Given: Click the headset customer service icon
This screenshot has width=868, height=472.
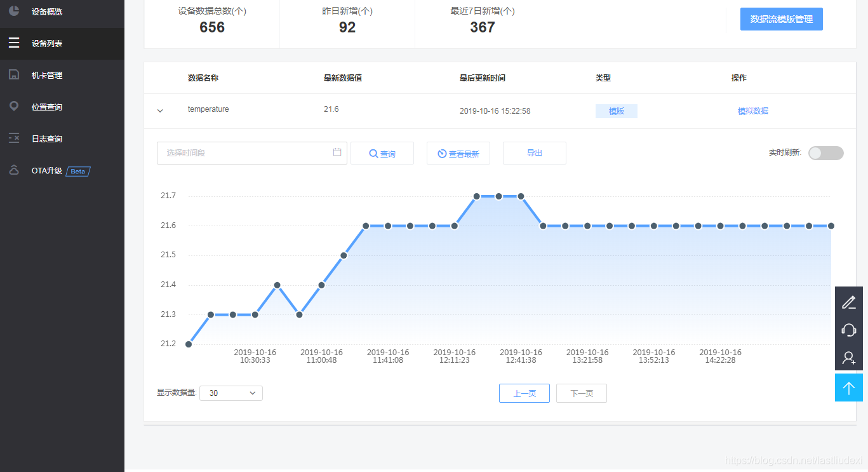Looking at the screenshot, I should tap(849, 330).
